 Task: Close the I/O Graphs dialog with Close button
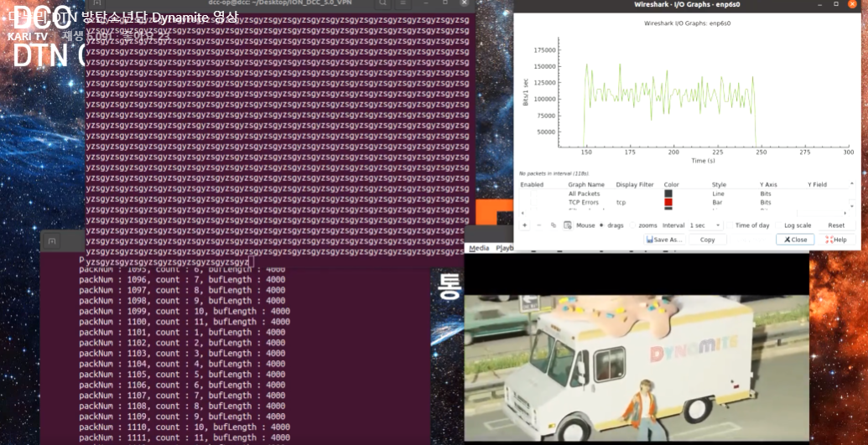click(795, 240)
